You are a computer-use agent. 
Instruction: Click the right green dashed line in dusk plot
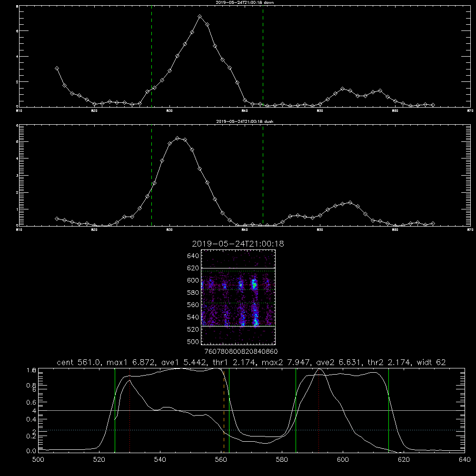tap(263, 176)
